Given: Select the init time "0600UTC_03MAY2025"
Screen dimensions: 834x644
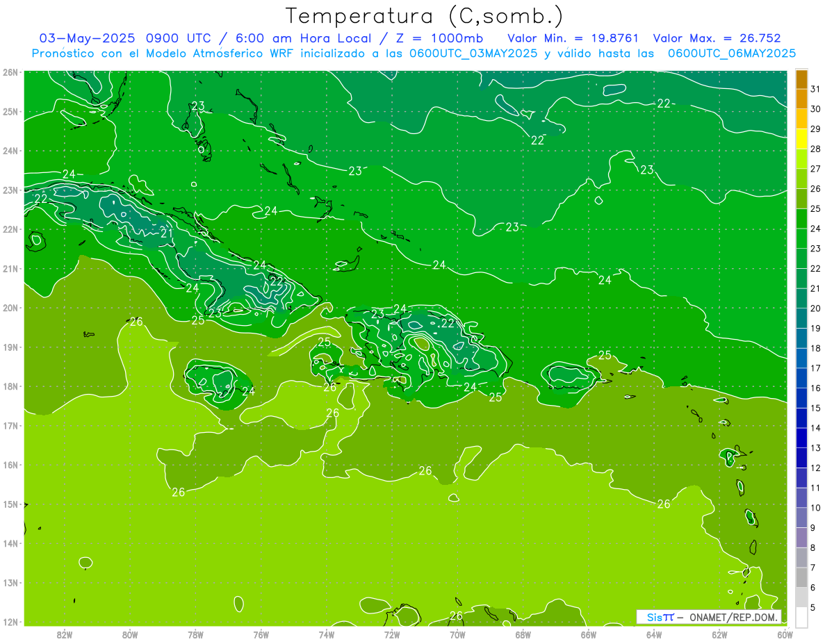Looking at the screenshot, I should 473,53.
